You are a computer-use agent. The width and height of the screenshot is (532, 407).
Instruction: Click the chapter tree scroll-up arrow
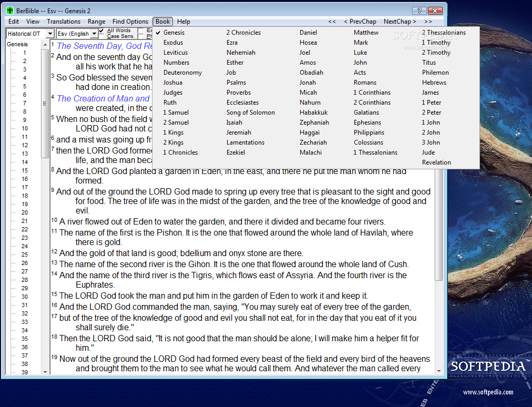[45, 45]
